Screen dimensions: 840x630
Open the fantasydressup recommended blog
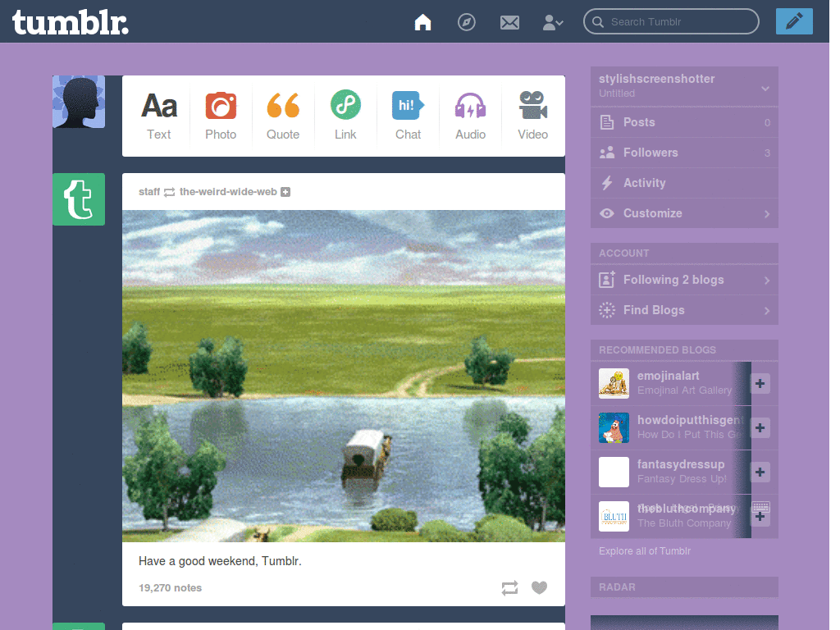[680, 464]
